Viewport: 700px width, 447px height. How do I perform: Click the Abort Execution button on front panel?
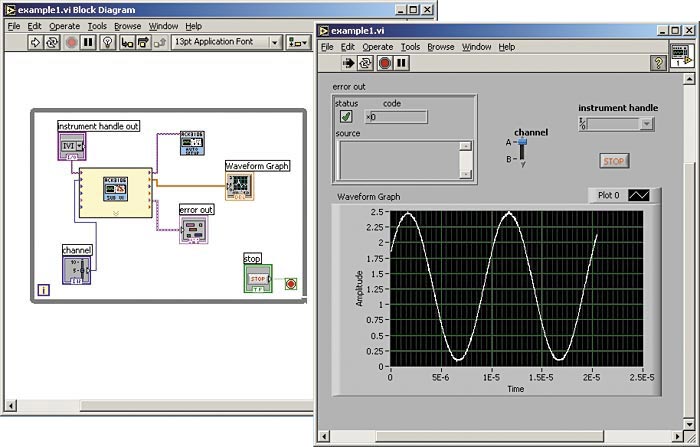tap(384, 63)
